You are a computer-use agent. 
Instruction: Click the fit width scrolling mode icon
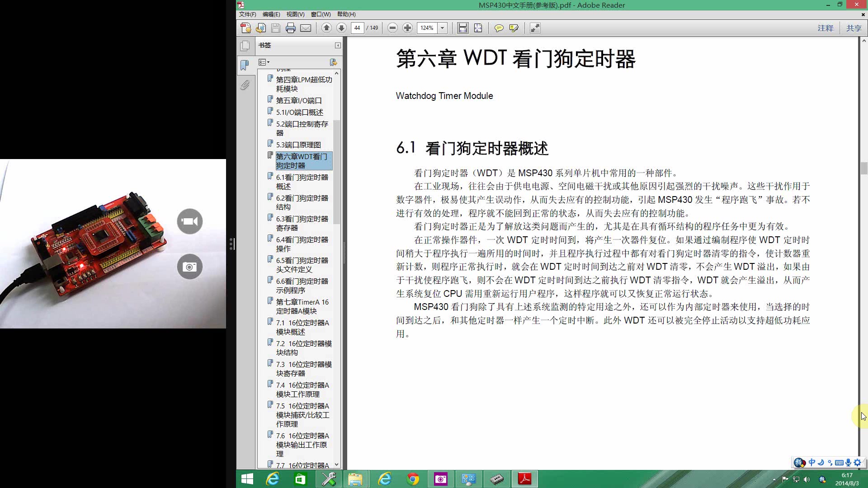click(462, 28)
